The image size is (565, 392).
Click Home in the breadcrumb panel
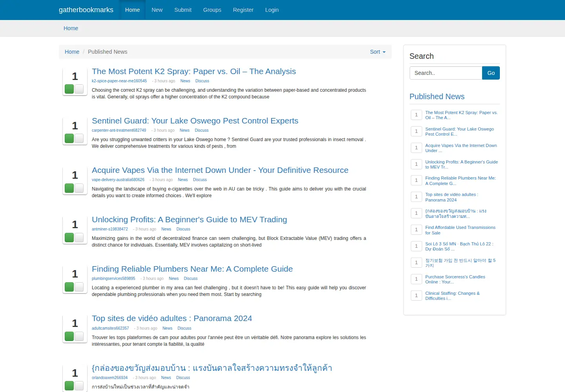[72, 52]
